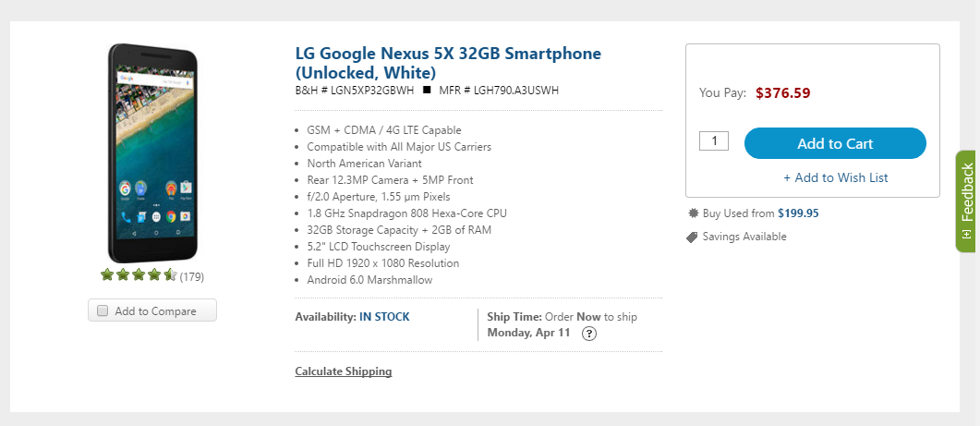This screenshot has height=426, width=980.
Task: Click the Add to Compare button label
Action: [x=155, y=310]
